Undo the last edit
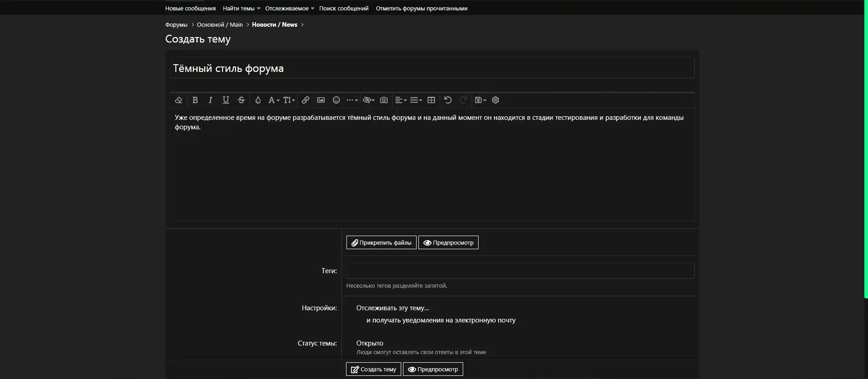Screen dimensions: 868x379 click(x=448, y=100)
